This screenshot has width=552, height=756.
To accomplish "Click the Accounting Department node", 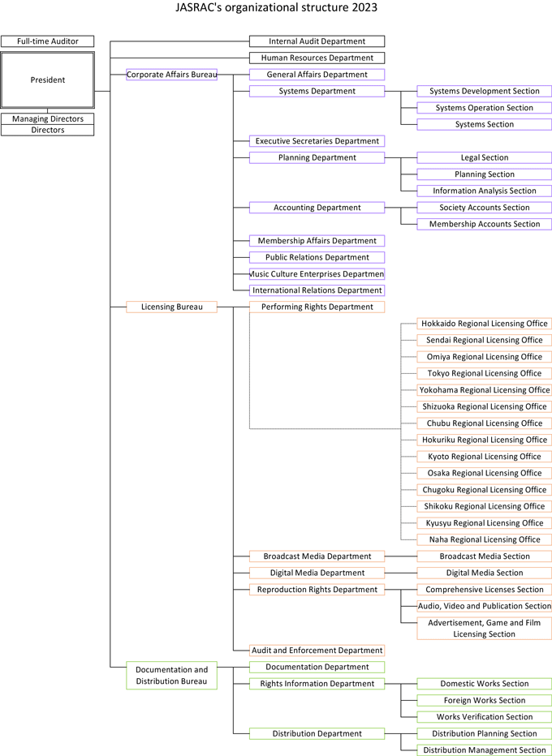I will coord(317,208).
